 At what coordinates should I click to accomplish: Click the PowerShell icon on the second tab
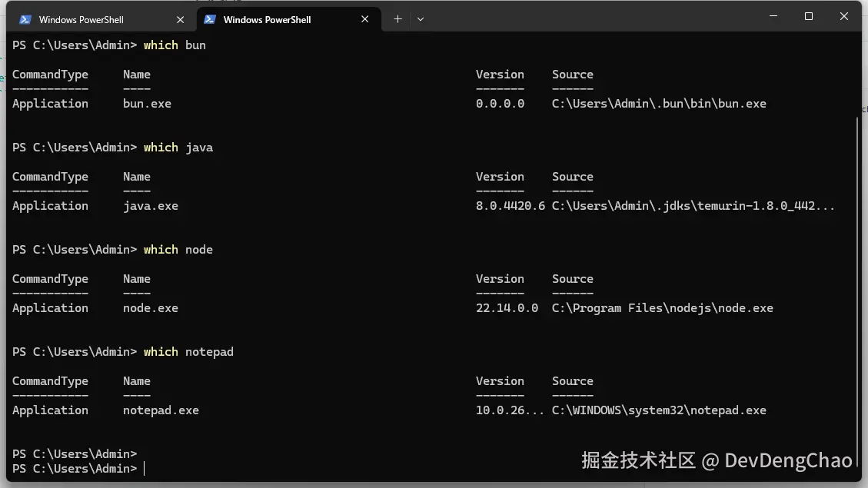(210, 19)
